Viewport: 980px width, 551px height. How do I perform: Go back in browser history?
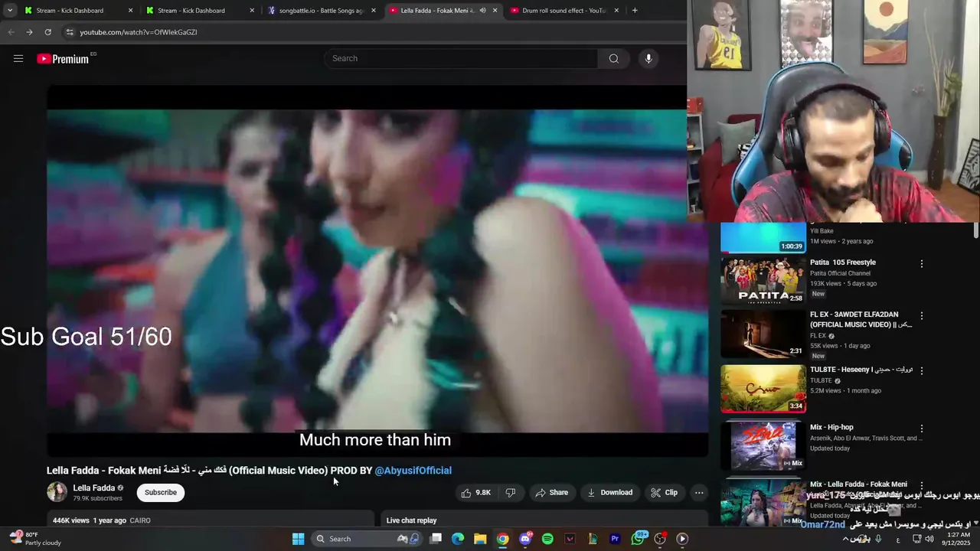11,32
